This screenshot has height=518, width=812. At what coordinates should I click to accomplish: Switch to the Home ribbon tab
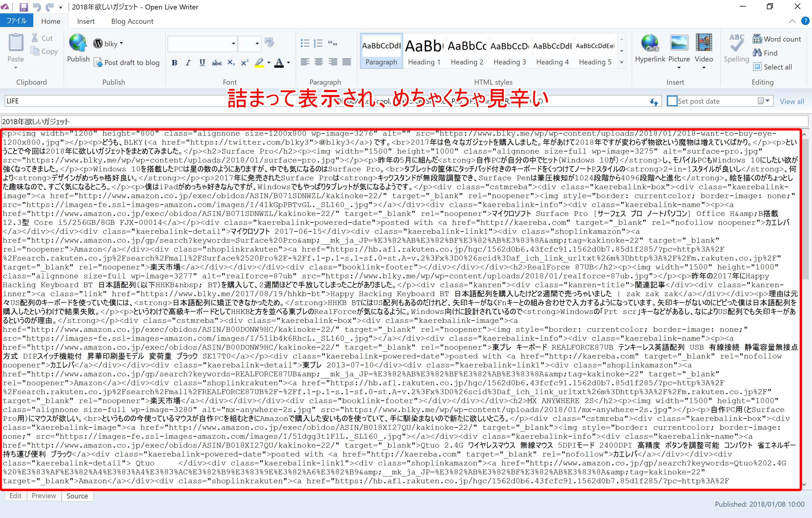point(50,21)
